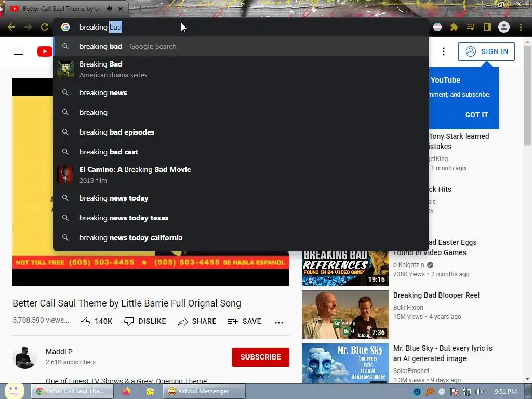Open the media control playlist icon
The image size is (532, 399).
click(x=470, y=27)
